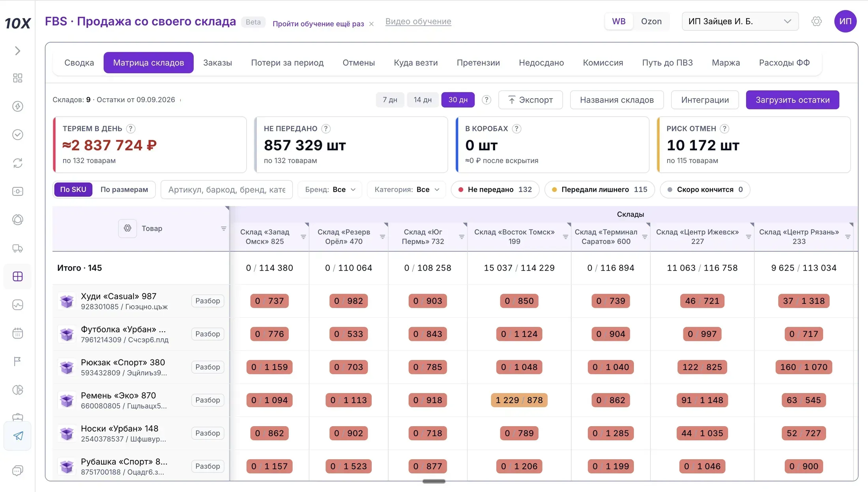Open the calendar sidebar icon
The width and height of the screenshot is (868, 492).
point(17,333)
